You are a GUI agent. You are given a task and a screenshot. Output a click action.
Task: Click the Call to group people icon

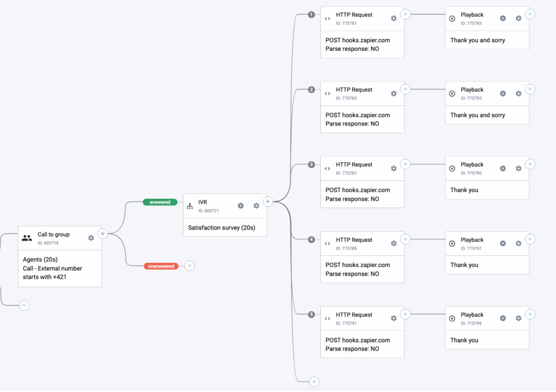(x=27, y=238)
